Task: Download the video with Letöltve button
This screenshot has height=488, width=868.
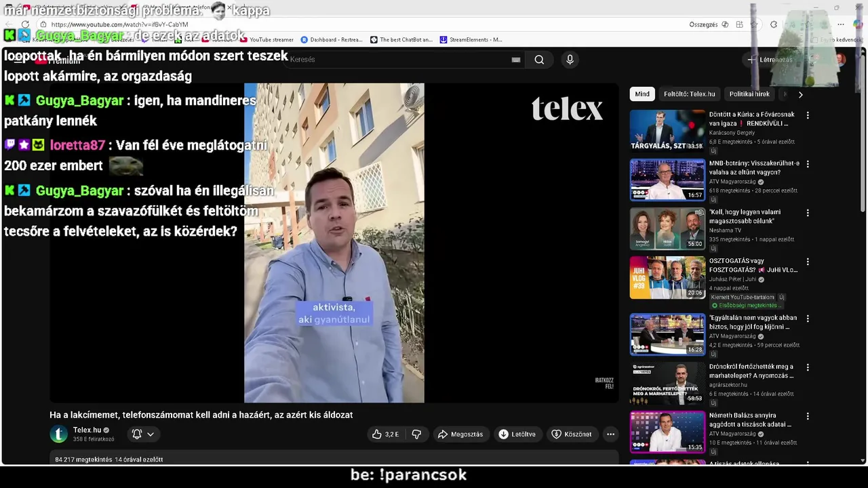Action: coord(517,434)
